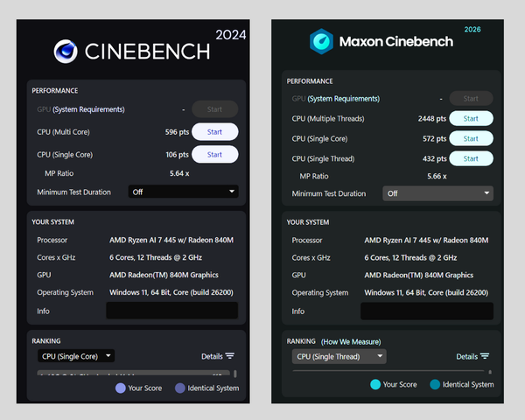Start the CPU (Single Core) test in Cinebench 2026

(x=471, y=138)
